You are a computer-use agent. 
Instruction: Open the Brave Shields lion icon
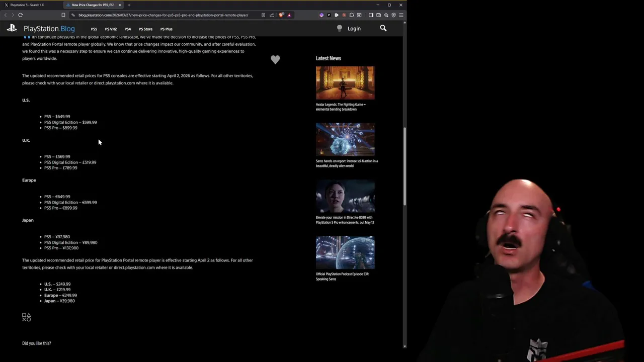(x=281, y=15)
